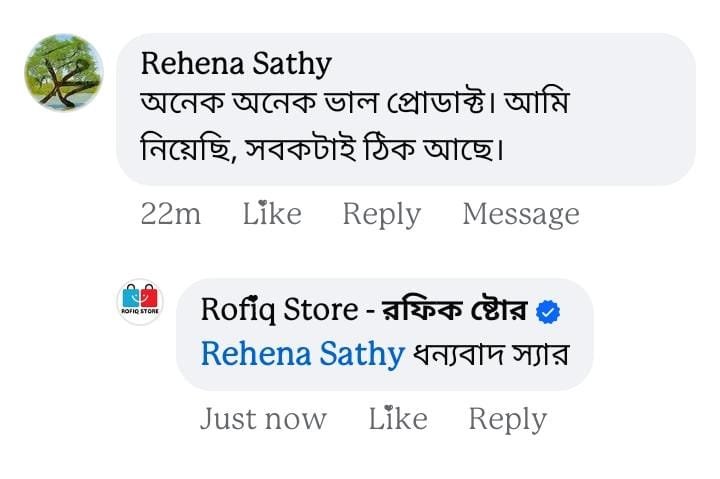Reply to Rehena Sathy's comment

point(382,214)
